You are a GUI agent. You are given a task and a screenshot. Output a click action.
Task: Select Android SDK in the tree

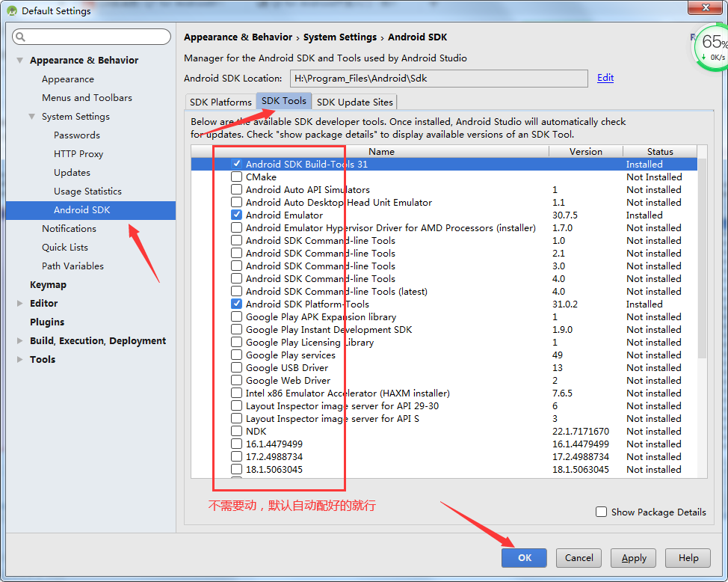pos(91,210)
